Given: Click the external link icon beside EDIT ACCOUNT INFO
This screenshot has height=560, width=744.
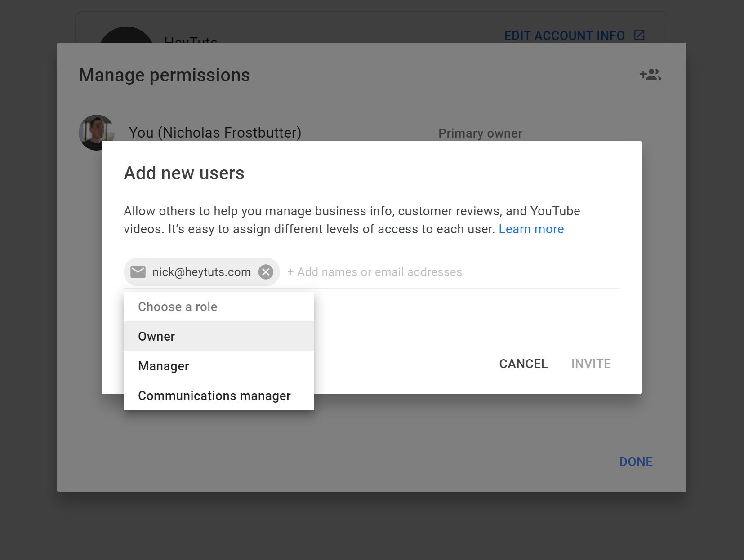Looking at the screenshot, I should [640, 35].
